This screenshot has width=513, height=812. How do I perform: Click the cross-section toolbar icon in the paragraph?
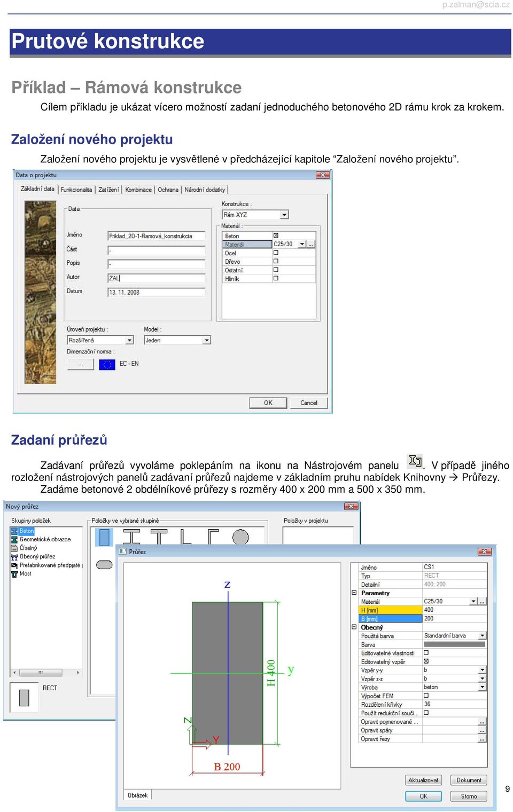click(x=415, y=461)
